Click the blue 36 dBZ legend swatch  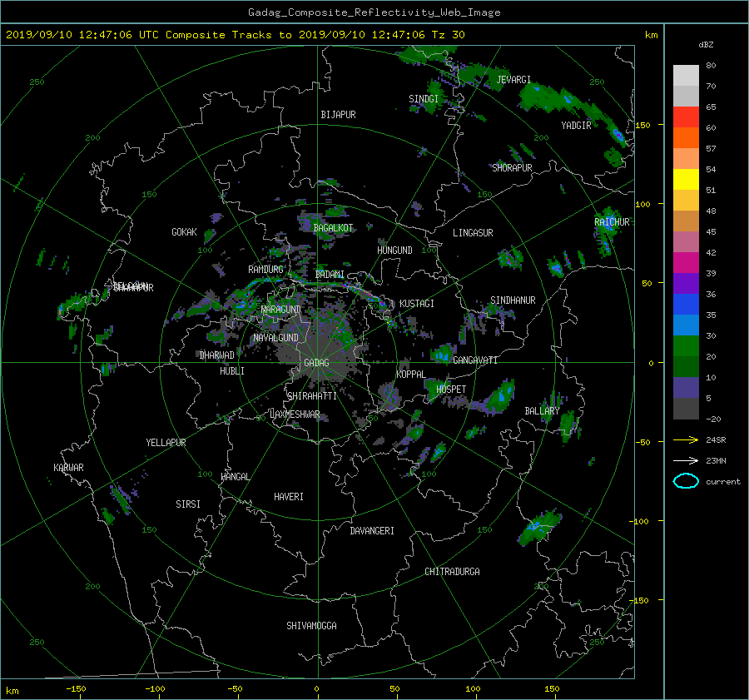click(x=686, y=304)
